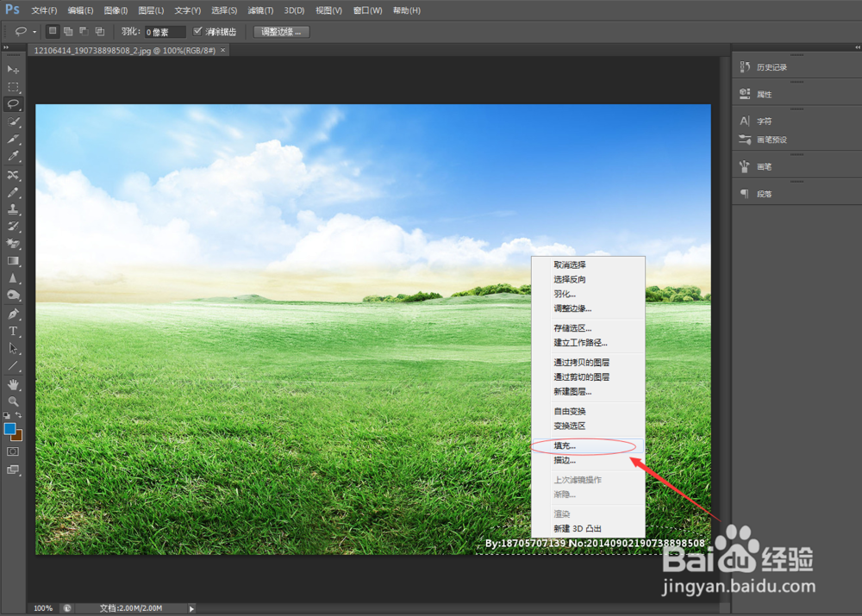Select the Zoom magnifier tool
The height and width of the screenshot is (616, 862).
(x=13, y=401)
